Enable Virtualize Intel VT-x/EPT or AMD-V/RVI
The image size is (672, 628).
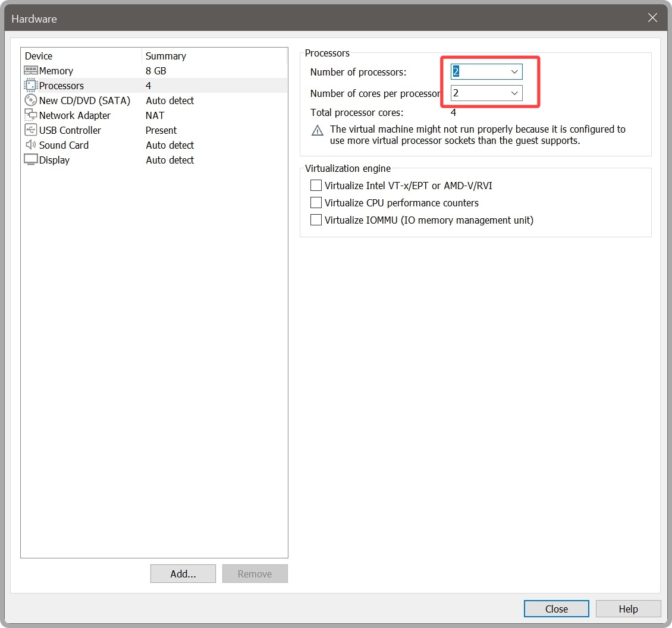[x=316, y=185]
